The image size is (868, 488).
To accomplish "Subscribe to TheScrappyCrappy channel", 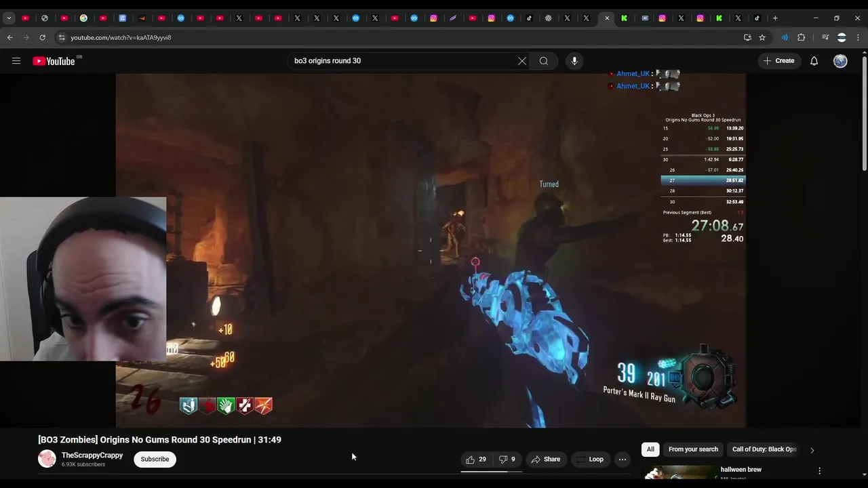I will (155, 460).
